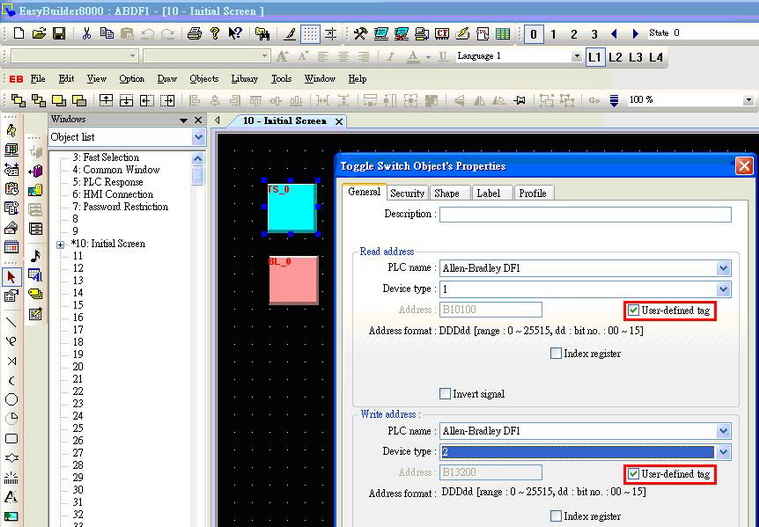Viewport: 759px width, 527px height.
Task: Select state 0 button
Action: [x=533, y=34]
